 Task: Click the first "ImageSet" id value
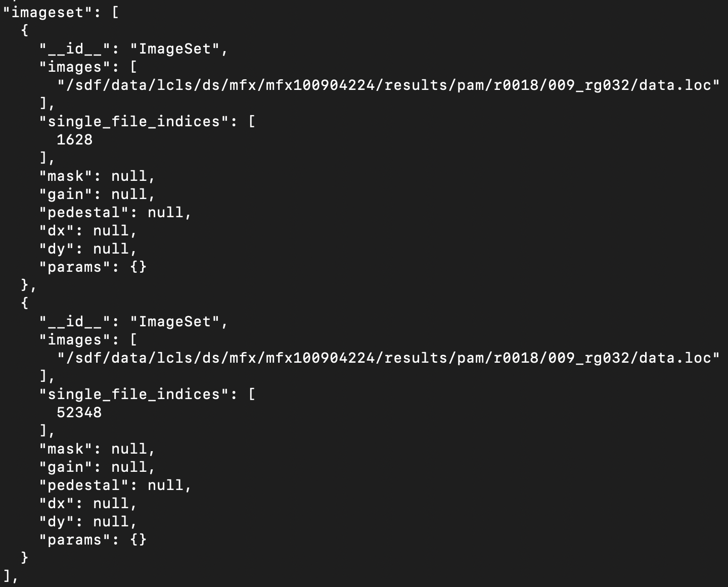pyautogui.click(x=175, y=48)
